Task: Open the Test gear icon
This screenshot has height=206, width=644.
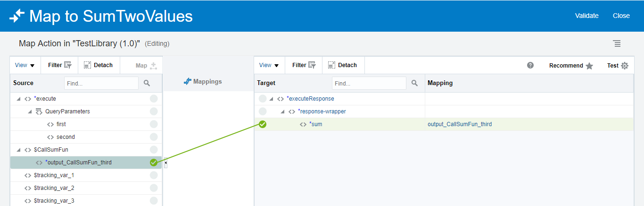Action: [x=625, y=66]
